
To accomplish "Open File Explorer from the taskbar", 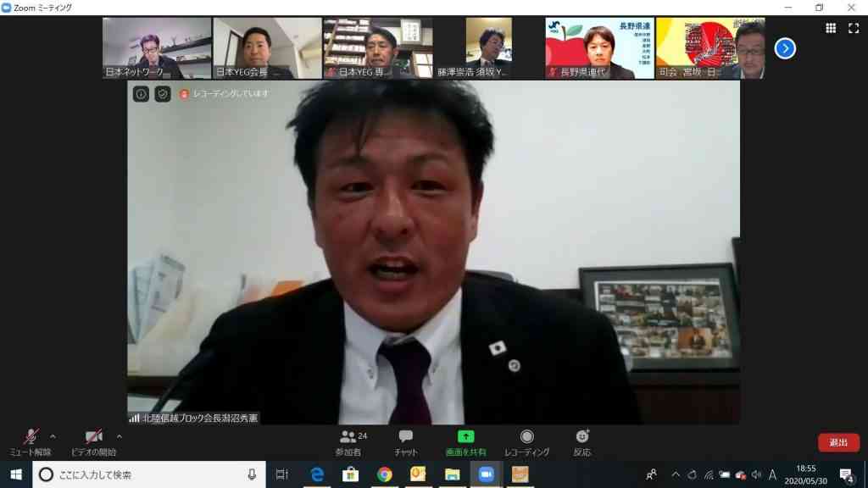I will (x=453, y=474).
